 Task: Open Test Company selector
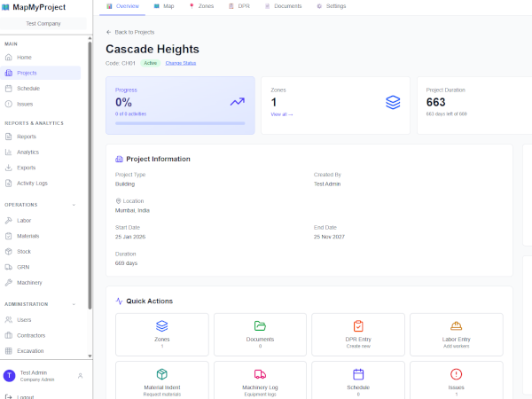[43, 24]
